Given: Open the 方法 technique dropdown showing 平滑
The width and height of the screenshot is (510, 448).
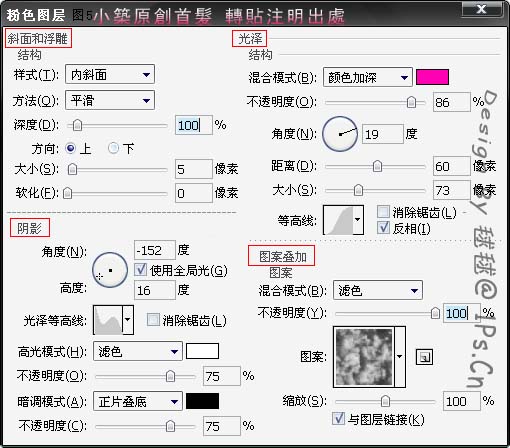Looking at the screenshot, I should tap(110, 100).
